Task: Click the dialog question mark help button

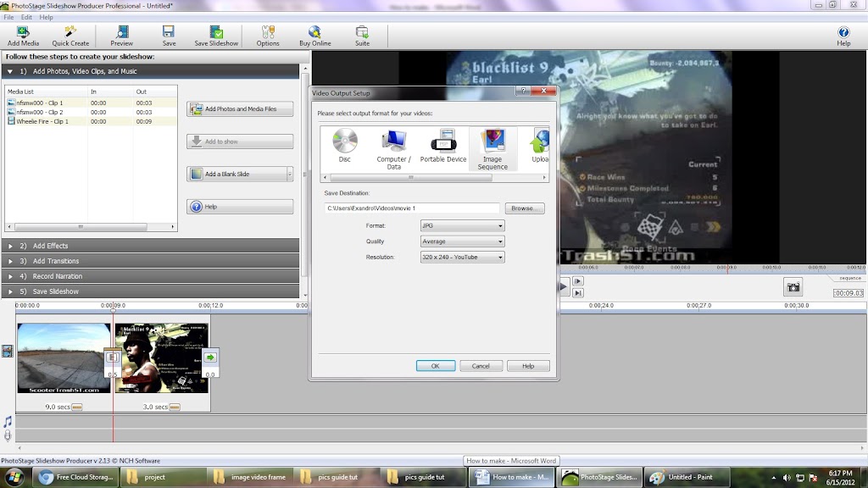Action: point(522,91)
